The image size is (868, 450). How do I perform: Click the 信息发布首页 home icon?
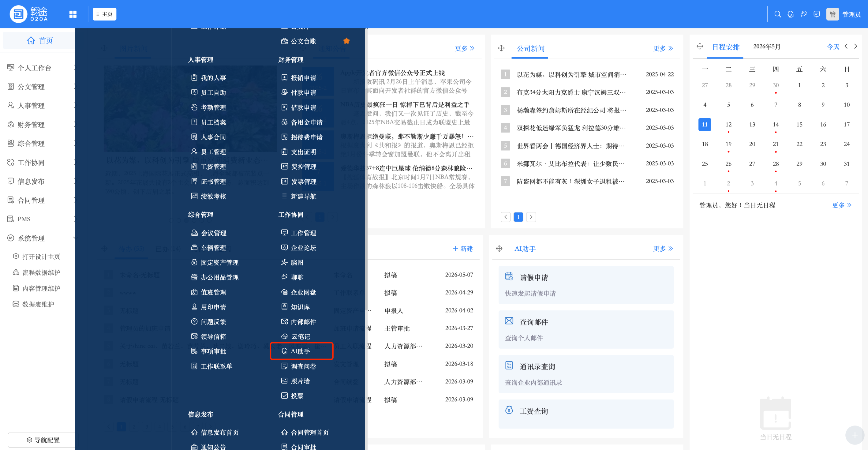click(x=194, y=432)
